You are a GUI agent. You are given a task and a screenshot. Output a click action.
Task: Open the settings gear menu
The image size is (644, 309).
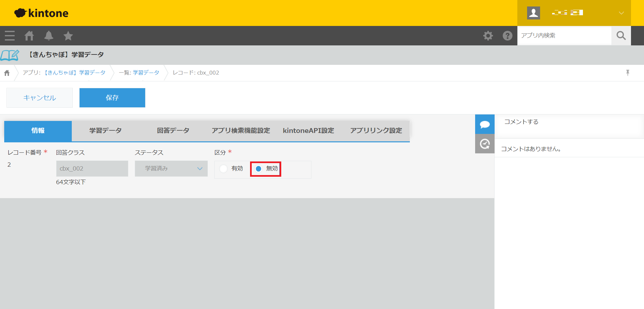tap(488, 36)
